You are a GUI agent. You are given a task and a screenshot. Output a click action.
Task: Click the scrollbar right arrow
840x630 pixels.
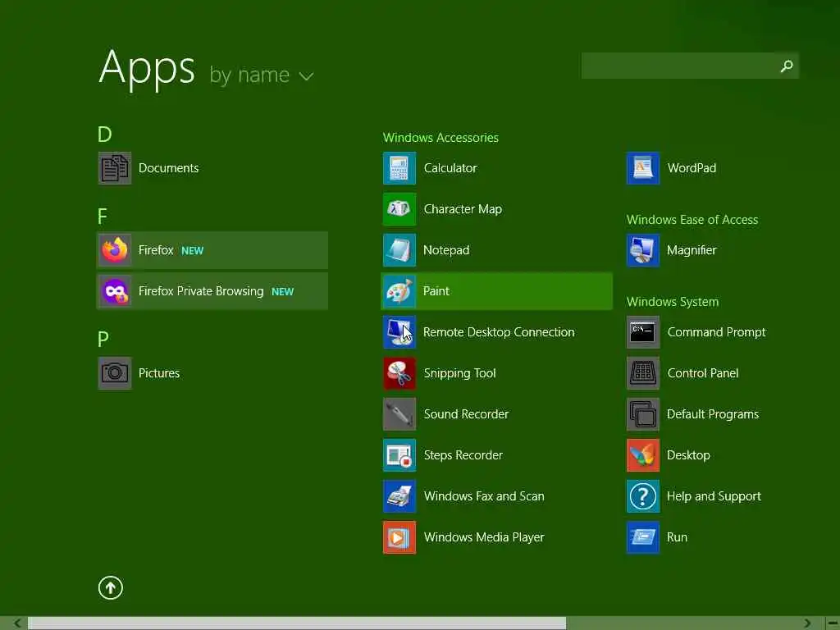tap(808, 623)
